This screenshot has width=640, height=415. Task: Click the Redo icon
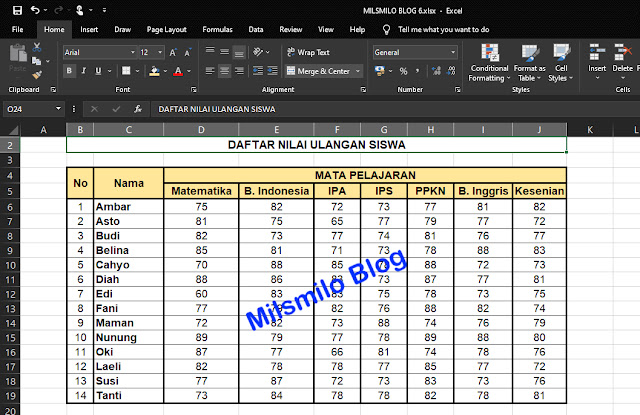point(59,10)
